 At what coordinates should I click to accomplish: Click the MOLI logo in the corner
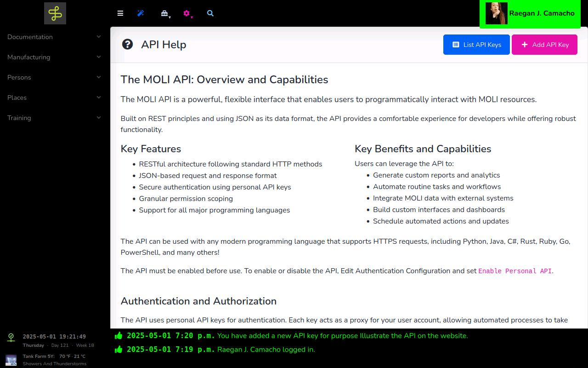(55, 13)
